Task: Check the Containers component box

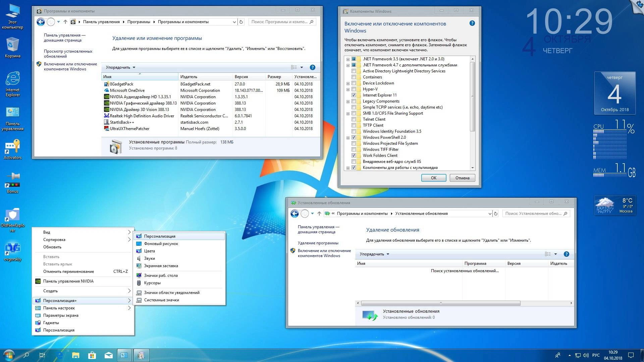Action: (354, 77)
